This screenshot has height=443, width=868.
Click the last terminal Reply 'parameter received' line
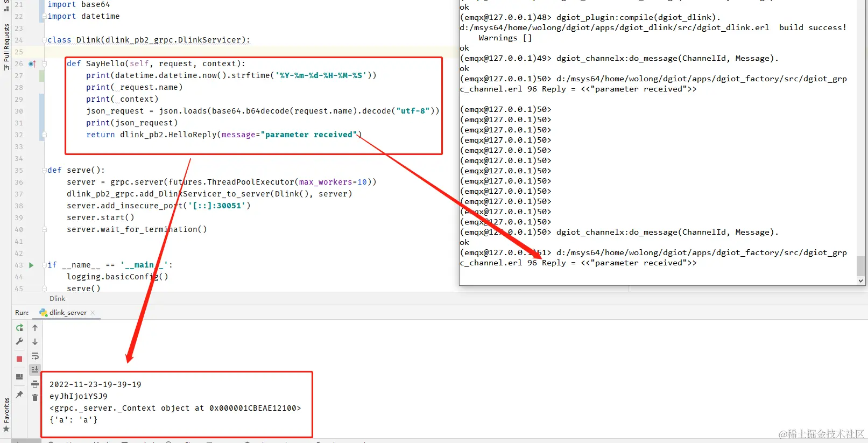point(578,263)
